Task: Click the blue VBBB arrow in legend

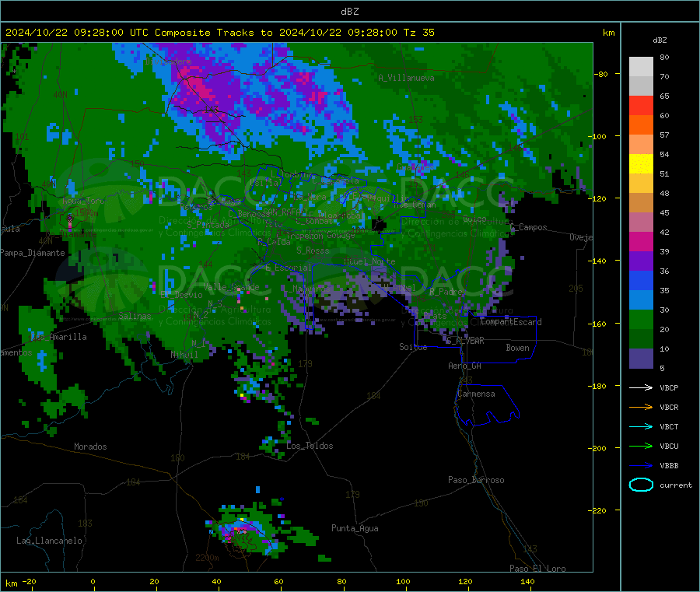Action: pos(641,465)
